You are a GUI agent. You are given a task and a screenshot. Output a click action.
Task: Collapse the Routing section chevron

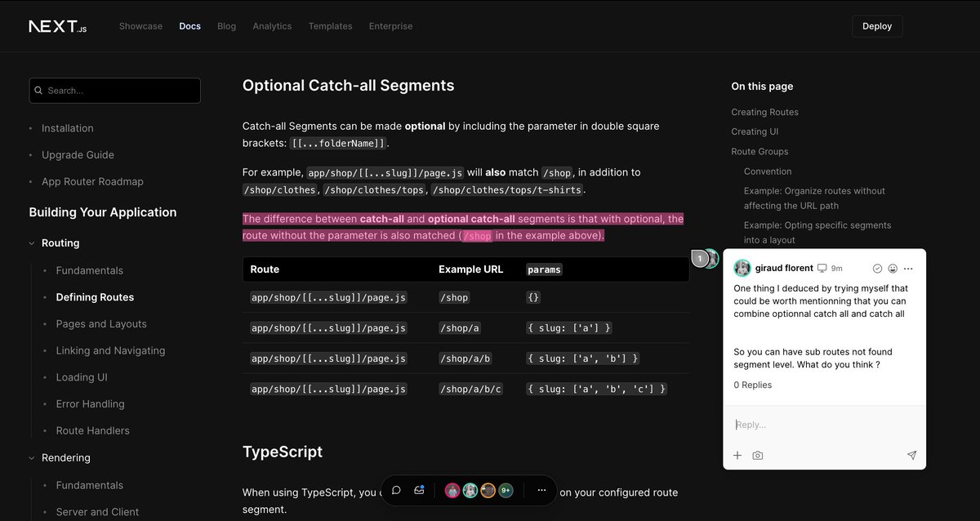tap(32, 243)
